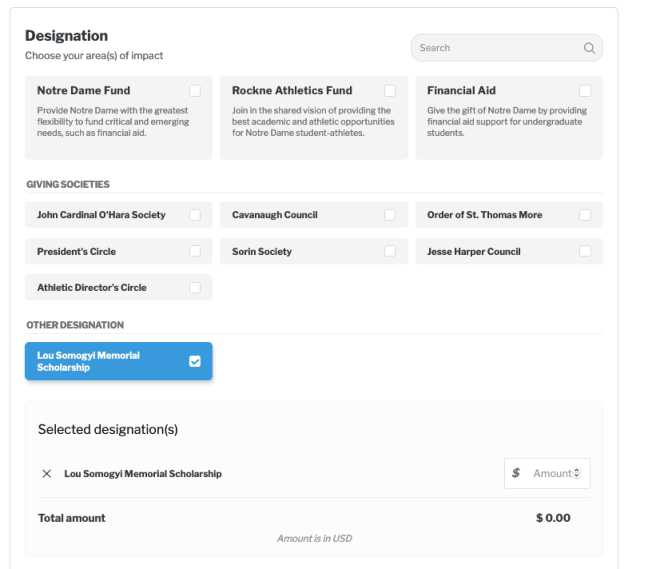Click the amount stepper arrows

tap(577, 473)
